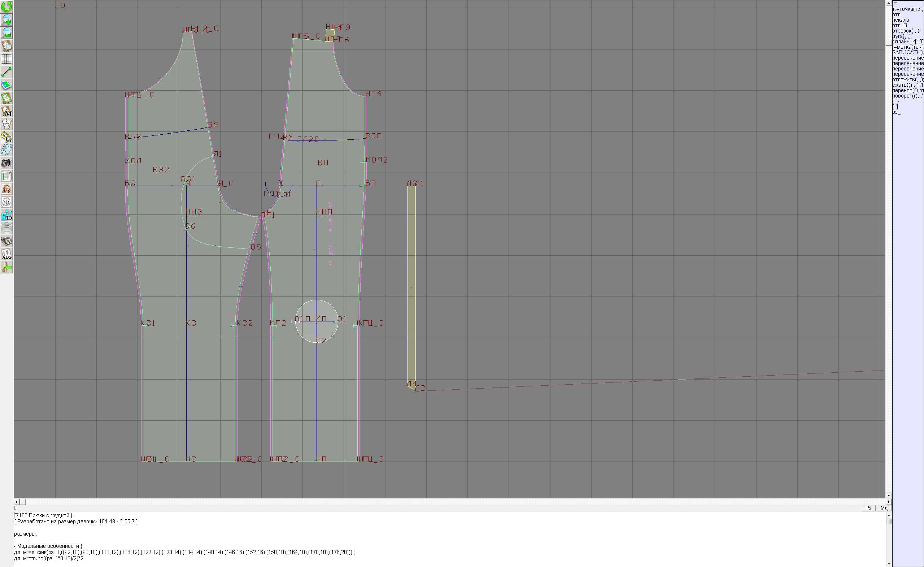Click into the 'размеры;' code line
Screen dimensions: 924x567
pos(26,534)
